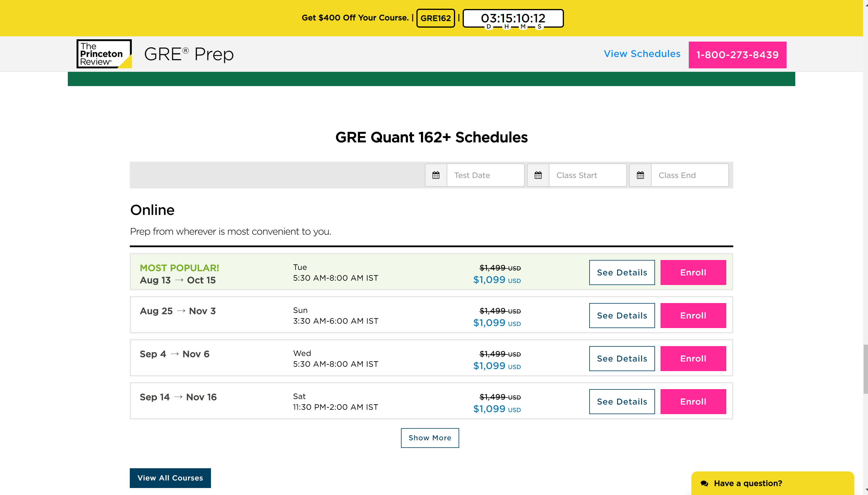Open the Test Date picker field
The width and height of the screenshot is (868, 495).
coord(485,175)
